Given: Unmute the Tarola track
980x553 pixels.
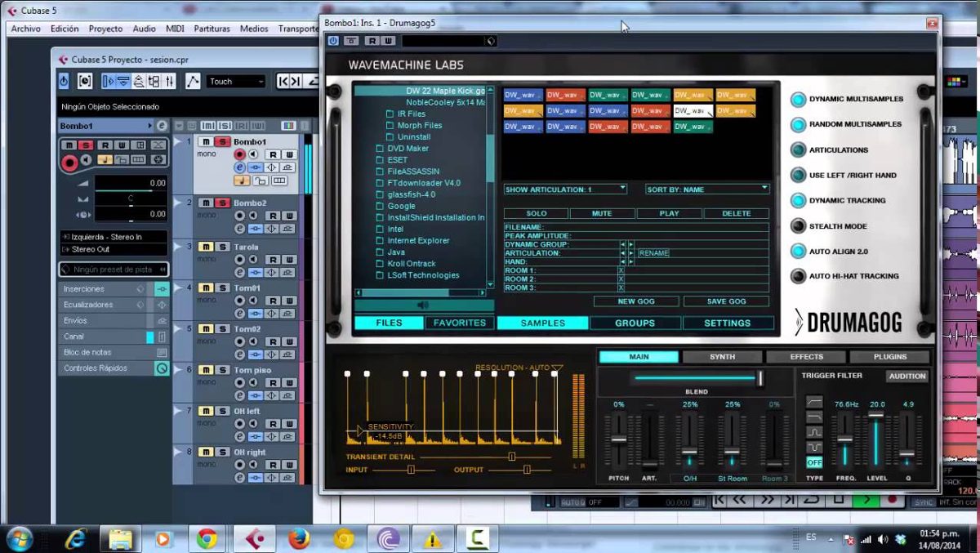Looking at the screenshot, I should coord(205,246).
